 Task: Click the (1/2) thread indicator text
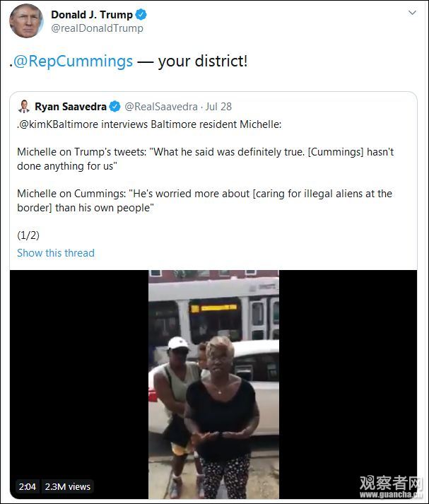coord(28,235)
